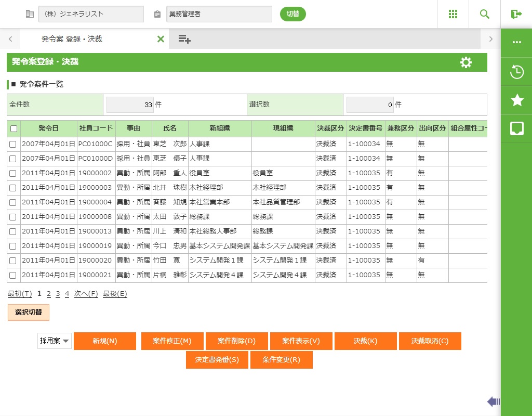532x416 pixels.
Task: Open the apps grid menu icon
Action: 453,14
